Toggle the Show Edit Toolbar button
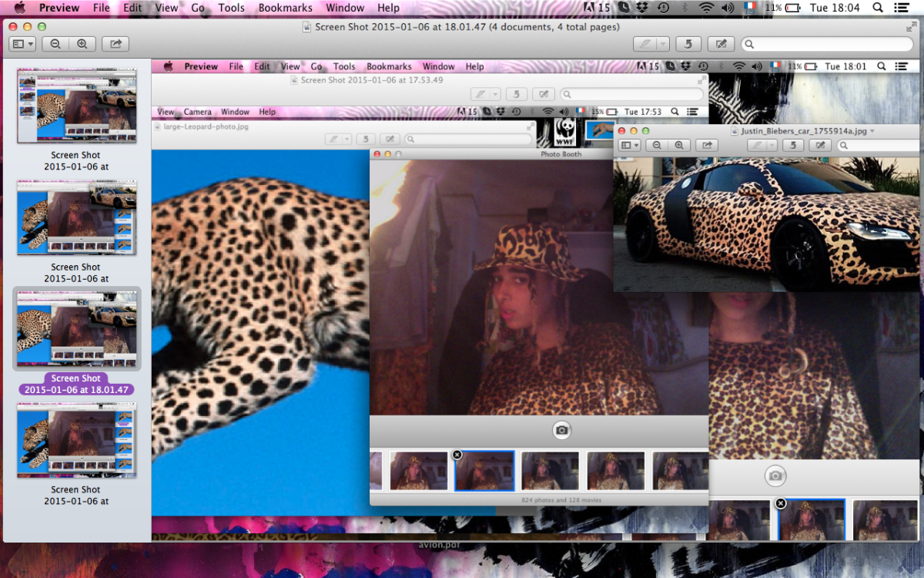 tap(721, 45)
